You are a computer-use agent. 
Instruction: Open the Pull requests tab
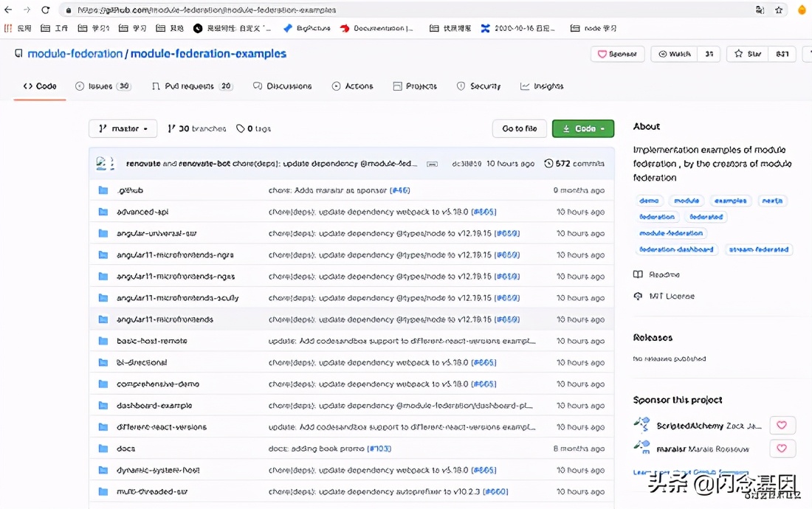[x=191, y=86]
